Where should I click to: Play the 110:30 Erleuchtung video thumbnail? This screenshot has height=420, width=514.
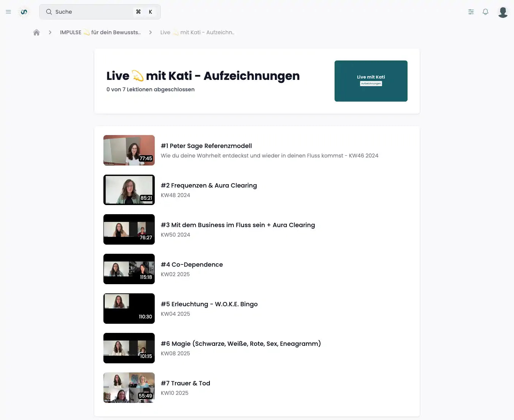point(129,309)
